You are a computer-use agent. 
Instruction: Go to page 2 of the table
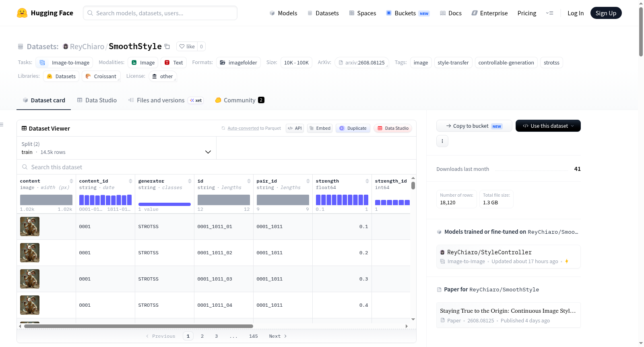click(202, 336)
